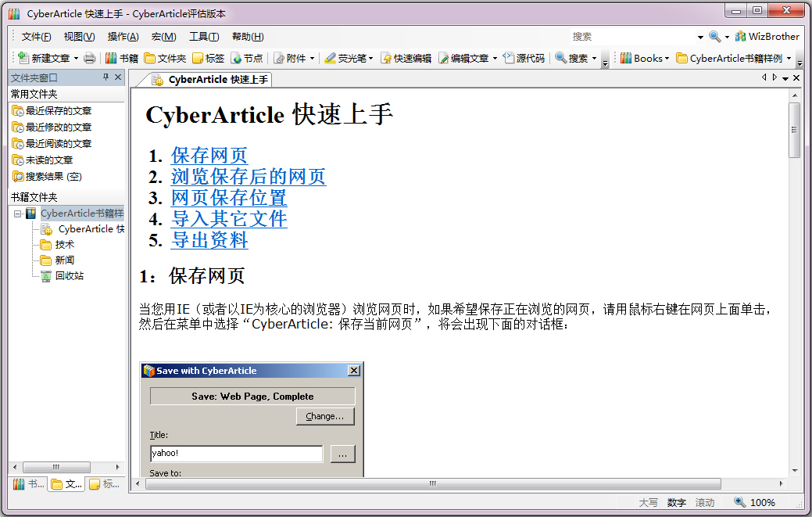812x517 pixels.
Task: Open 最近修改的文章 folder
Action: (x=52, y=127)
